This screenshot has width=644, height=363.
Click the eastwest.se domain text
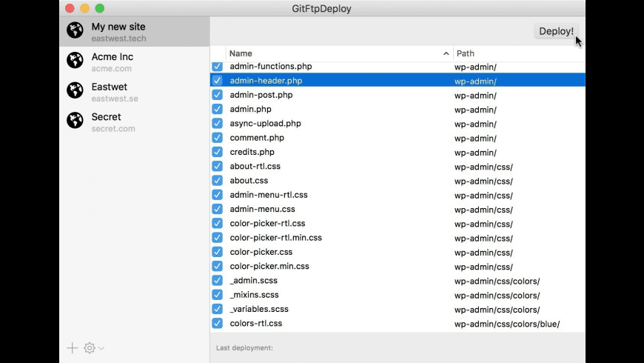[115, 99]
